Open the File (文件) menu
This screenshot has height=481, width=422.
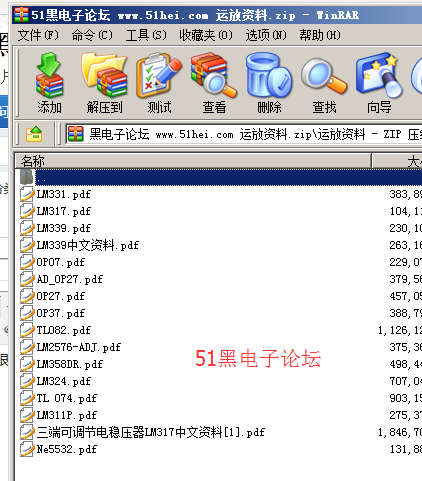tap(38, 35)
